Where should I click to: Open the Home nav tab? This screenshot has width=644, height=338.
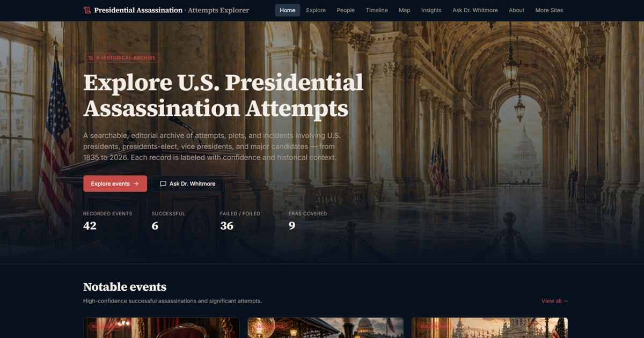coord(288,10)
